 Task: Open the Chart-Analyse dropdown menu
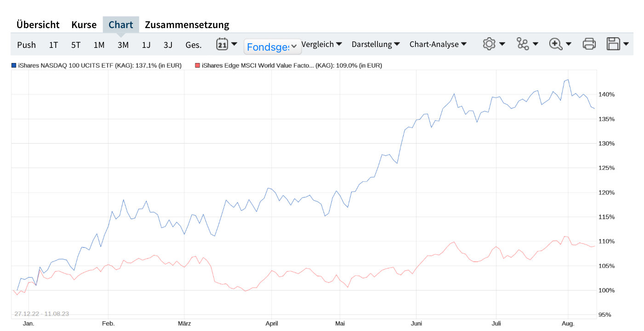(438, 44)
